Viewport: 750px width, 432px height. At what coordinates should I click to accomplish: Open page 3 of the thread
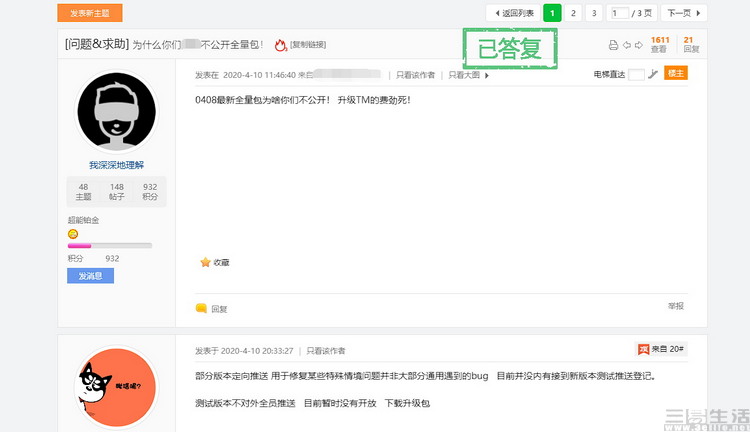tap(594, 13)
